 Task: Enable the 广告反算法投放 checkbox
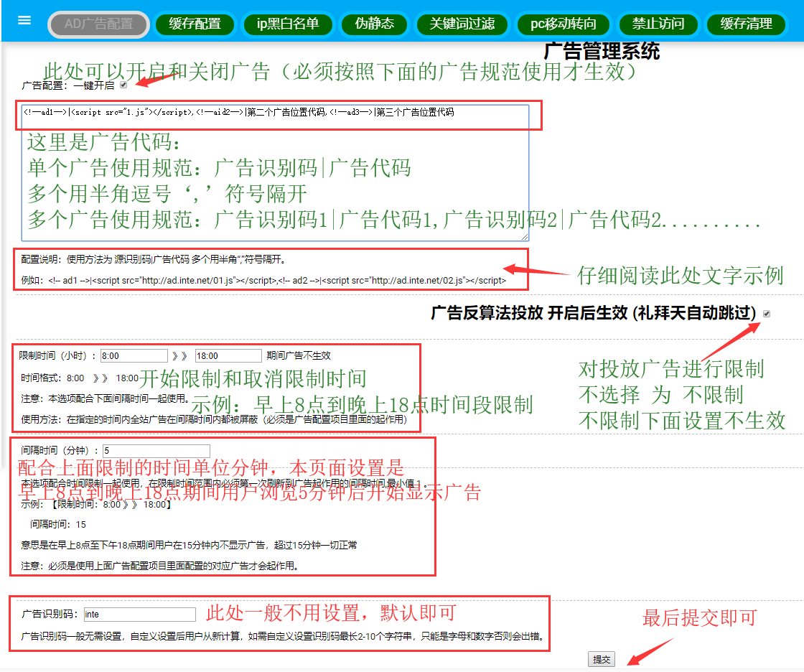point(767,314)
